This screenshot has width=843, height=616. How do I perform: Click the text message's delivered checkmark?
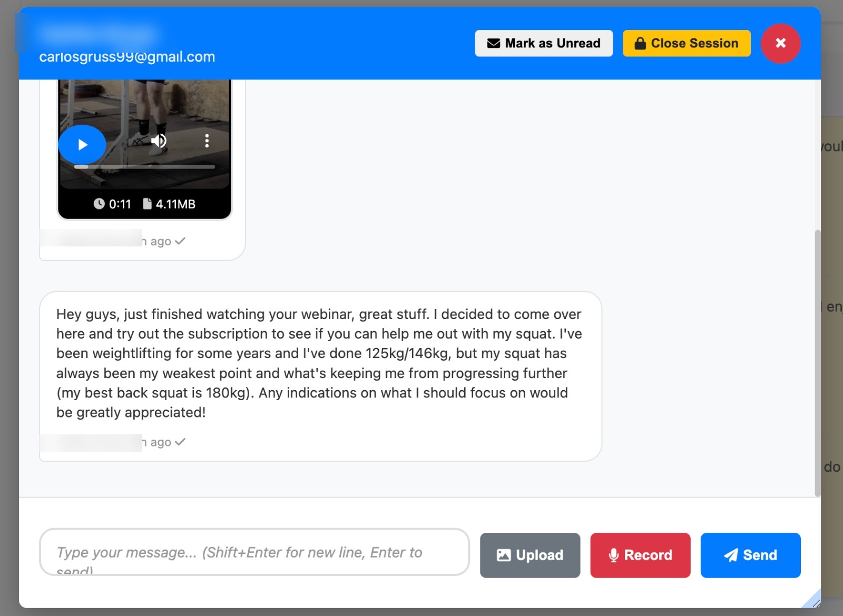pos(180,442)
